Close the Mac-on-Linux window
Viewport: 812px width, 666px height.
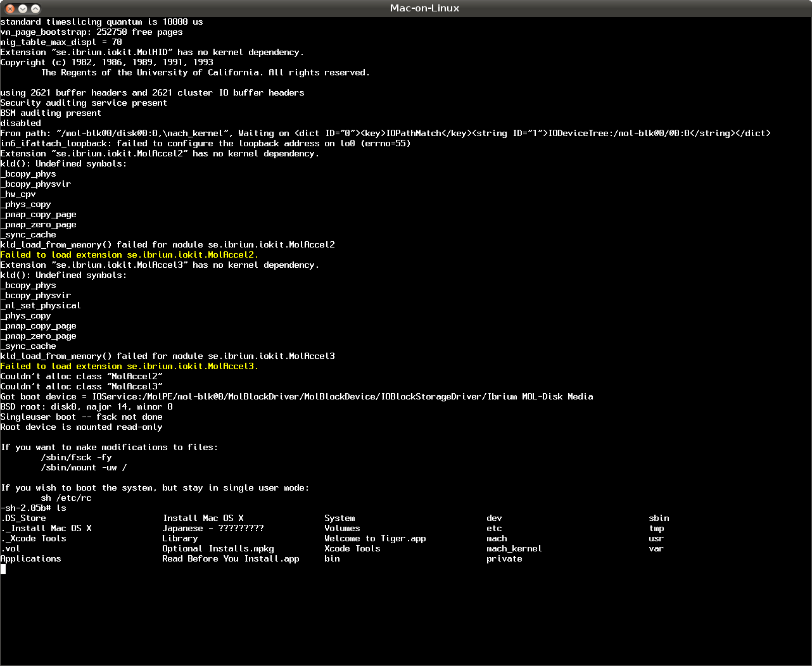(x=10, y=8)
